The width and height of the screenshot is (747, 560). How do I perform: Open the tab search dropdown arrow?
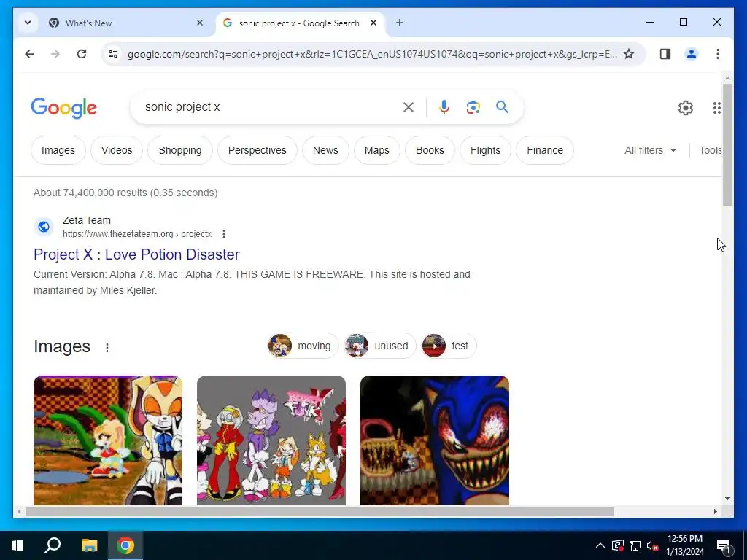(28, 23)
